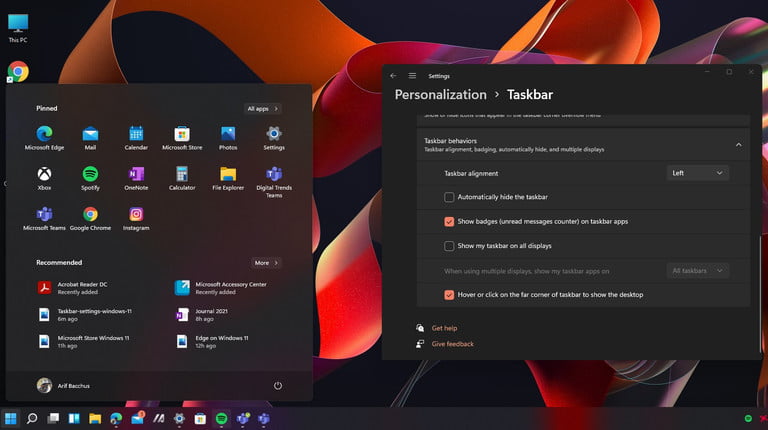768x430 pixels.
Task: Collapse the Taskbar behaviors section
Action: (x=739, y=145)
